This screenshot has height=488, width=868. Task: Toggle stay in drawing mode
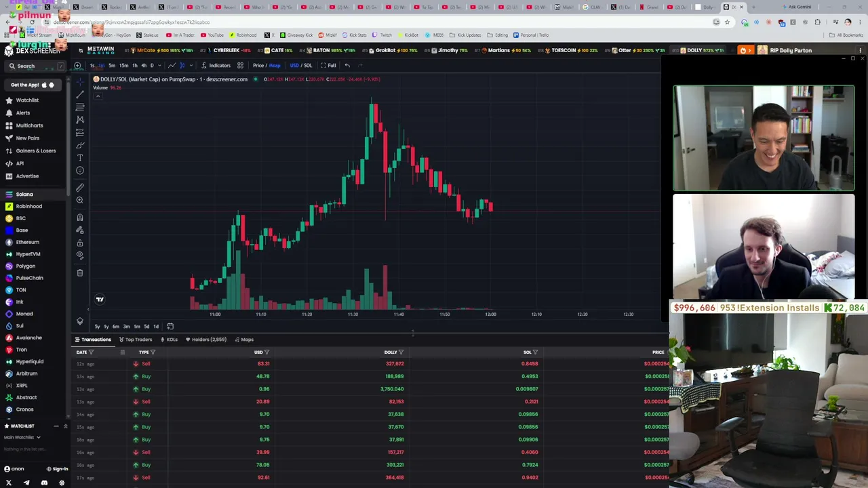coord(80,230)
